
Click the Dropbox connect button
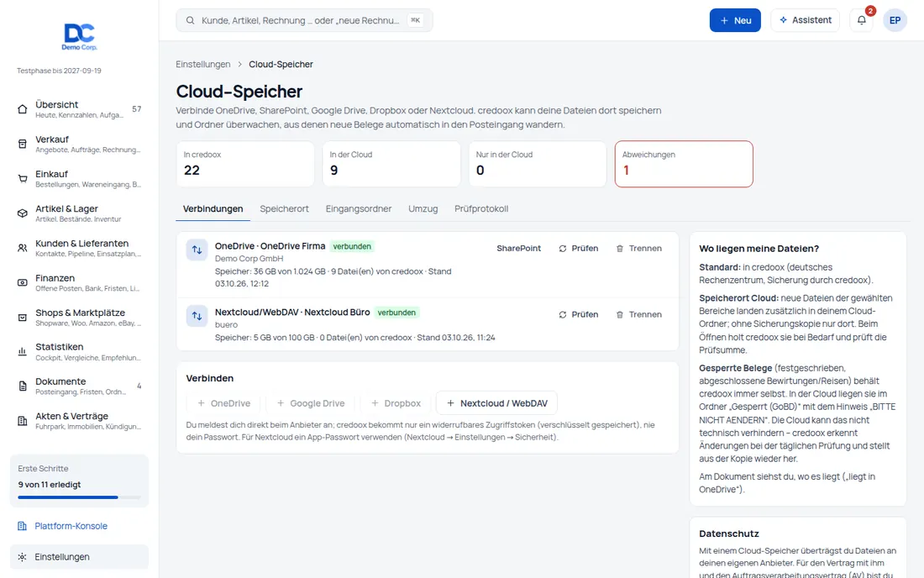[396, 403]
